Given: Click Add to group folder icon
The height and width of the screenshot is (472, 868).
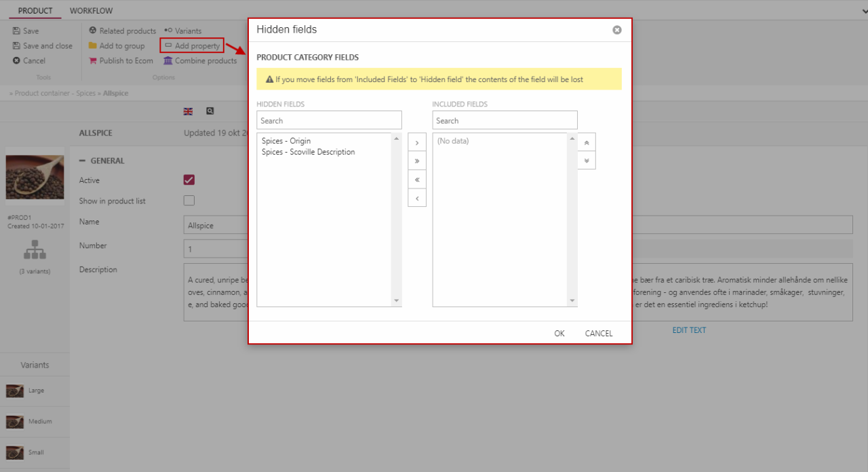Looking at the screenshot, I should tap(93, 46).
